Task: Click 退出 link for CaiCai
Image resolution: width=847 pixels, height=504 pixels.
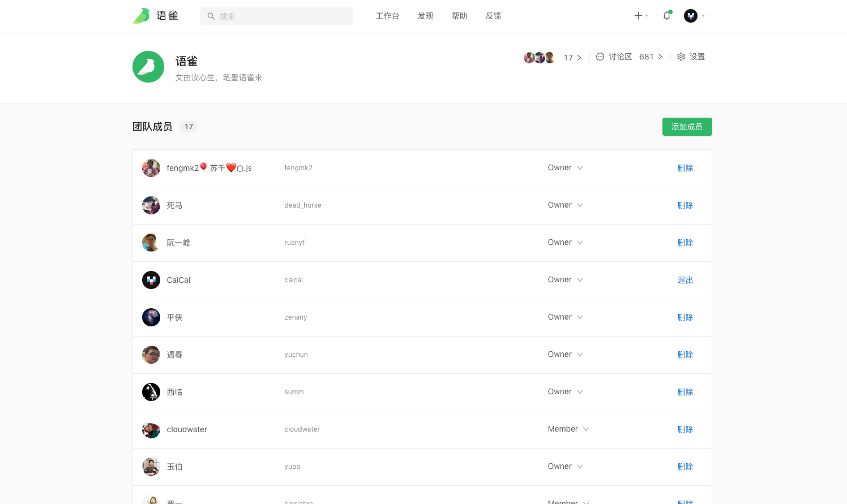Action: 685,280
